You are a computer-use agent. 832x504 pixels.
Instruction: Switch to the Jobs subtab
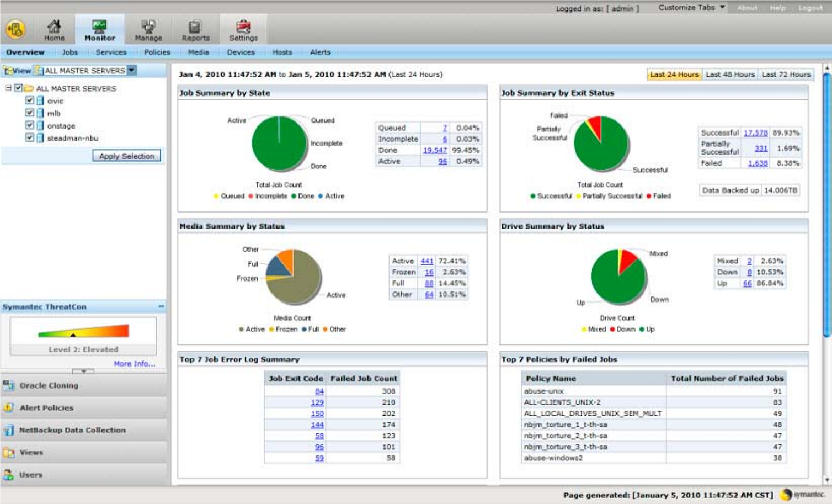[x=70, y=52]
